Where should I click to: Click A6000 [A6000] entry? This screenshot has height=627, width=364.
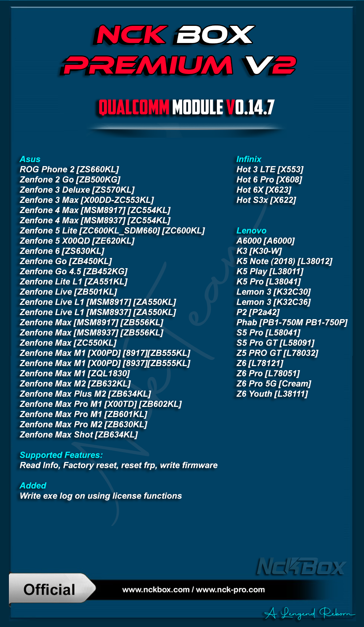coord(266,241)
